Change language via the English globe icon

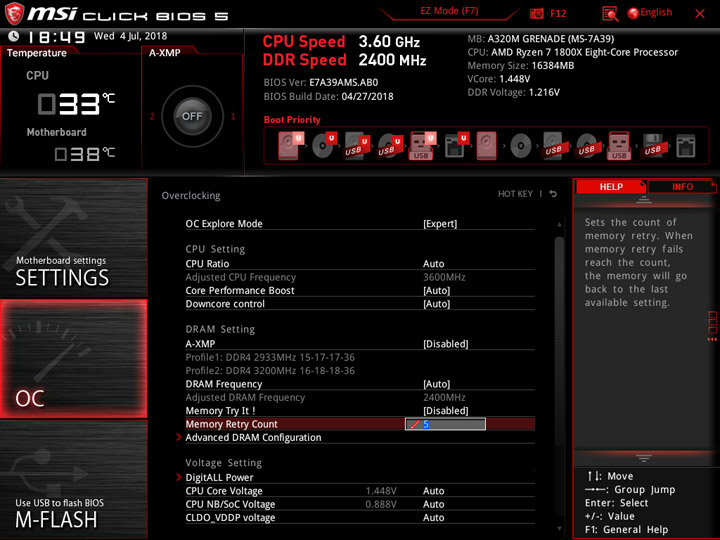(633, 13)
